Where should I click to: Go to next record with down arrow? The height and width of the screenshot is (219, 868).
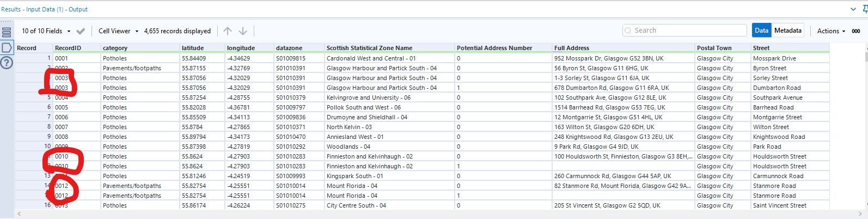coord(243,31)
